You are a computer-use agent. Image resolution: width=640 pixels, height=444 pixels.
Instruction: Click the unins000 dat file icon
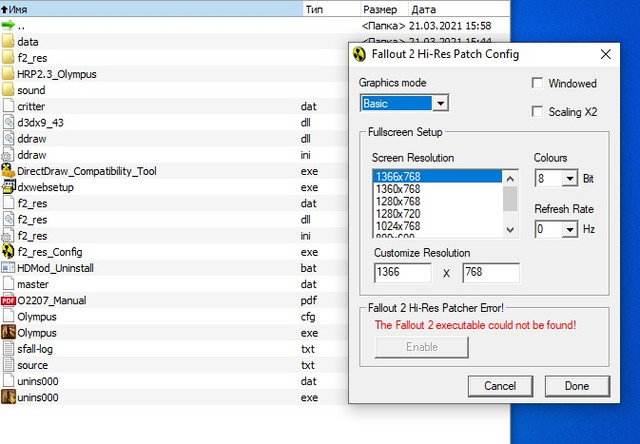click(x=8, y=381)
